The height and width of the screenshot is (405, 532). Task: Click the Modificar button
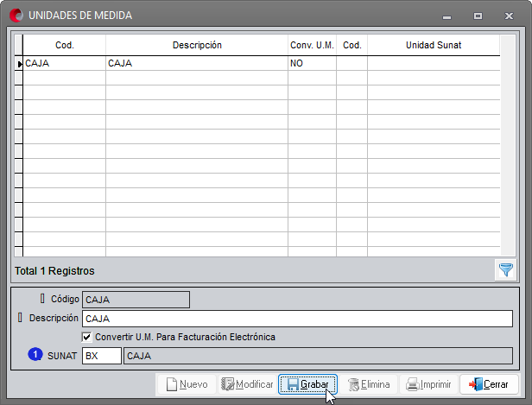click(247, 384)
